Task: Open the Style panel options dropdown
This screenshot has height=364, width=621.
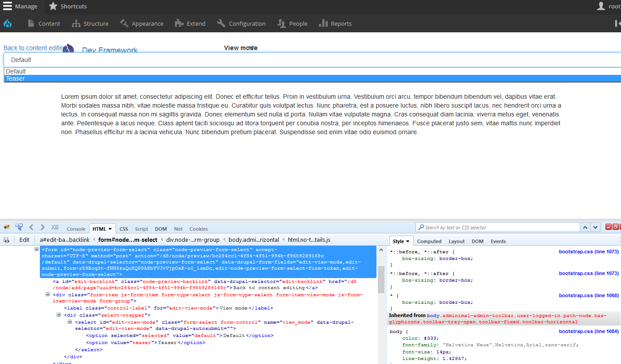Action: [x=408, y=241]
